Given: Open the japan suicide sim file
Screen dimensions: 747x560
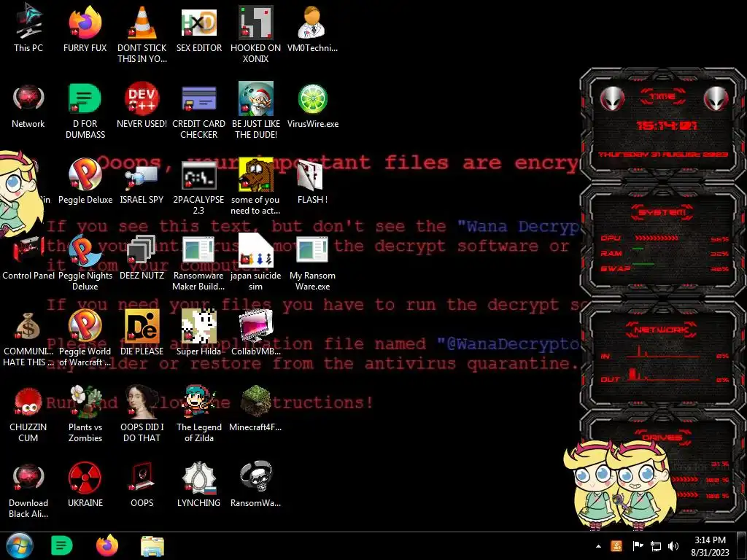Looking at the screenshot, I should click(x=256, y=262).
